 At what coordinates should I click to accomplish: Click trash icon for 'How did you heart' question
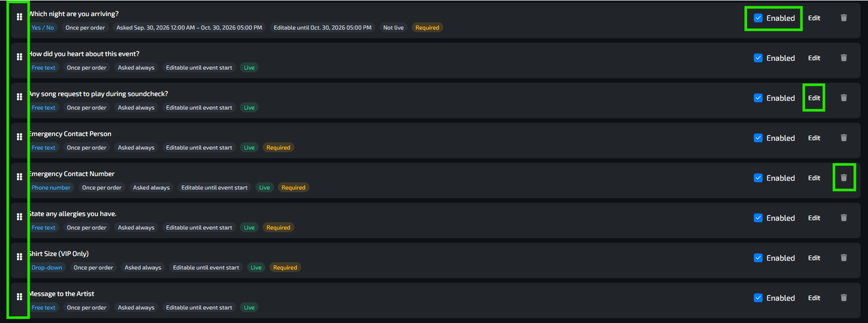click(x=844, y=58)
